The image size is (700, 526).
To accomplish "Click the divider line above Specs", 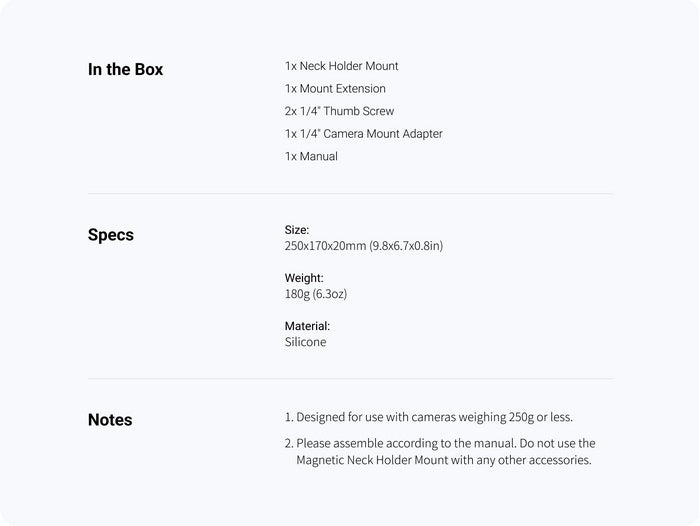I will (350, 193).
